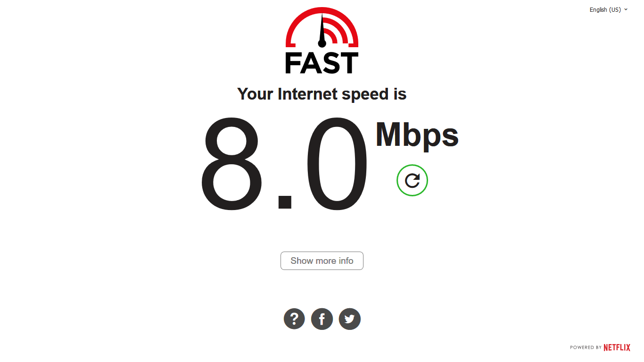The image size is (644, 362).
Task: Click the red speedometer gauge logo
Action: [x=322, y=27]
